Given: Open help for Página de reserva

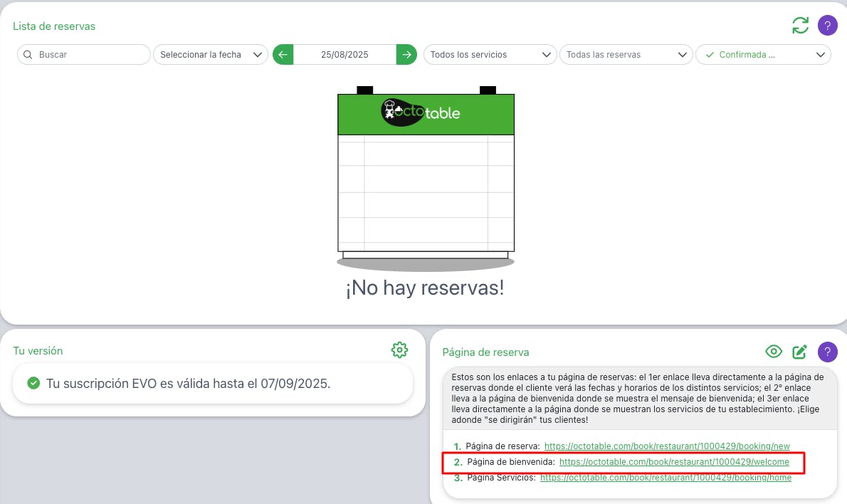Looking at the screenshot, I should coord(827,352).
